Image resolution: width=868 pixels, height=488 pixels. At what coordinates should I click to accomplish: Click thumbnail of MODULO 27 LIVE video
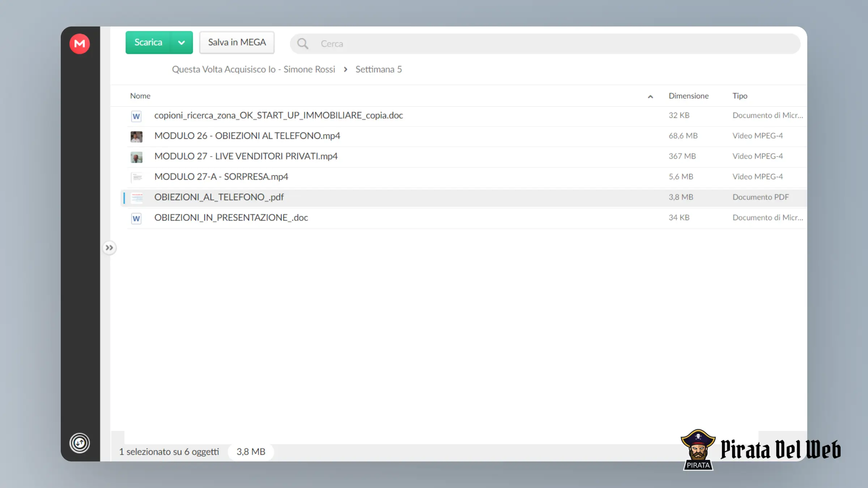click(x=136, y=157)
